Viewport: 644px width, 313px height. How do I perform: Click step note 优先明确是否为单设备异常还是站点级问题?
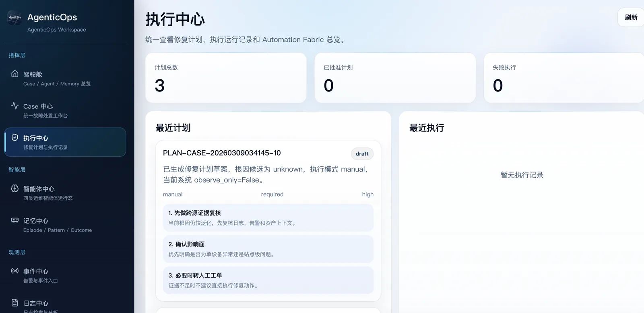pyautogui.click(x=222, y=254)
